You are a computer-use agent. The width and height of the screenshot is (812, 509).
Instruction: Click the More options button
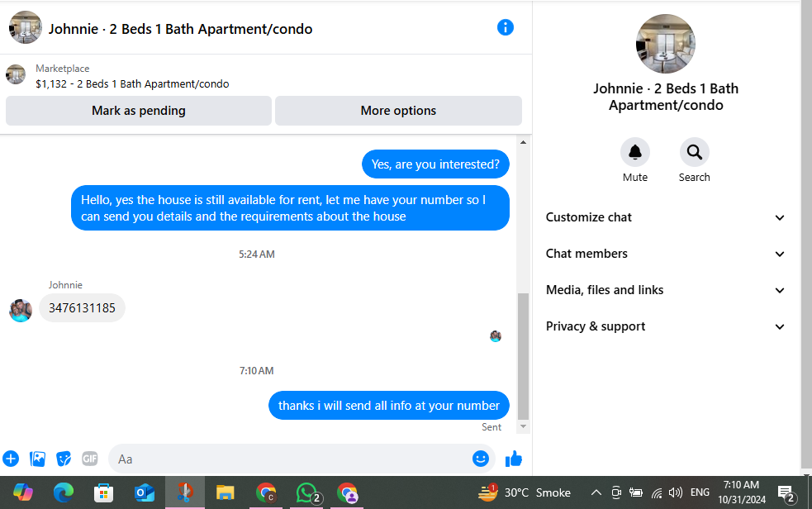point(398,111)
